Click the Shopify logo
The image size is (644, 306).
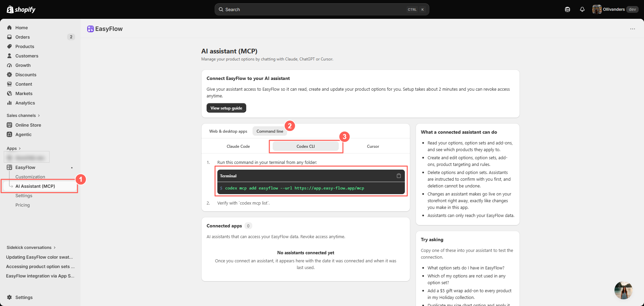click(x=21, y=9)
